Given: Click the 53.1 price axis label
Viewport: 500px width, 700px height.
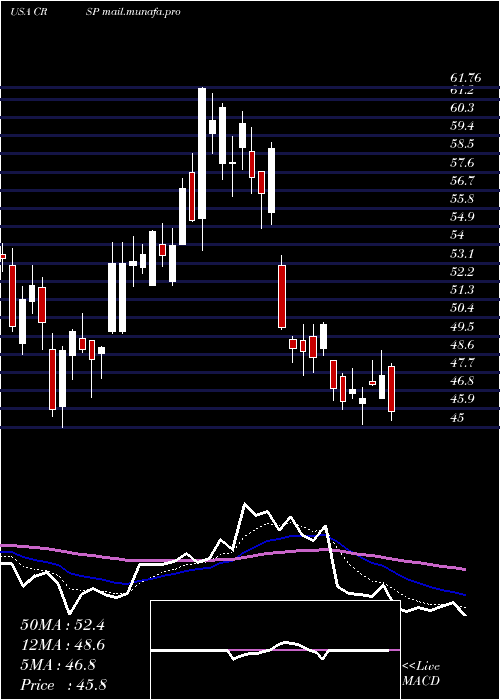Looking at the screenshot, I should click(462, 254).
